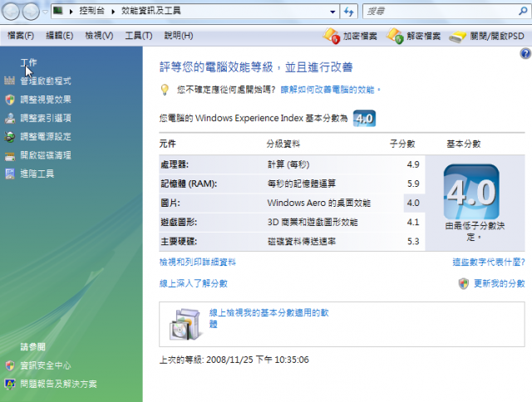
Task: Click the icon beside 調整索引選項
Action: pyautogui.click(x=10, y=118)
